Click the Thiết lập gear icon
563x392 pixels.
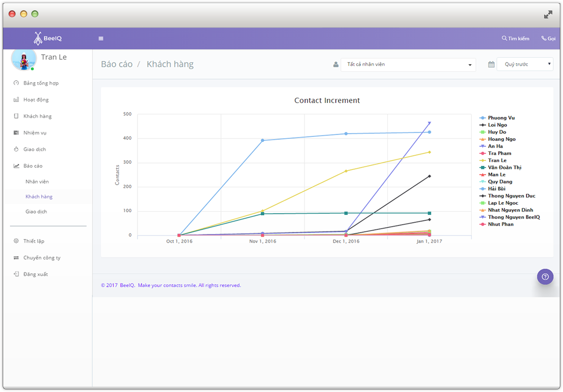[17, 241]
